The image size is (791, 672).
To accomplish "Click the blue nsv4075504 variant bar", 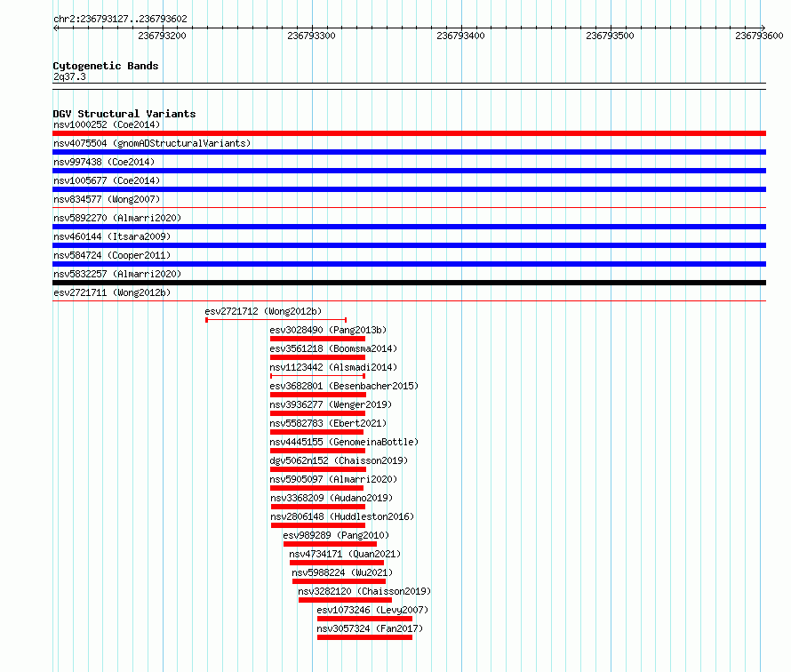I will (x=409, y=152).
